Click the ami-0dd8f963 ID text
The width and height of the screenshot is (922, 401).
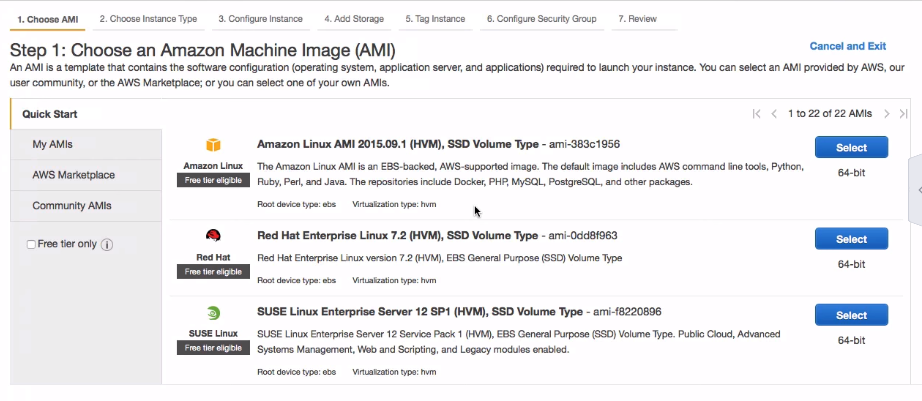point(583,236)
